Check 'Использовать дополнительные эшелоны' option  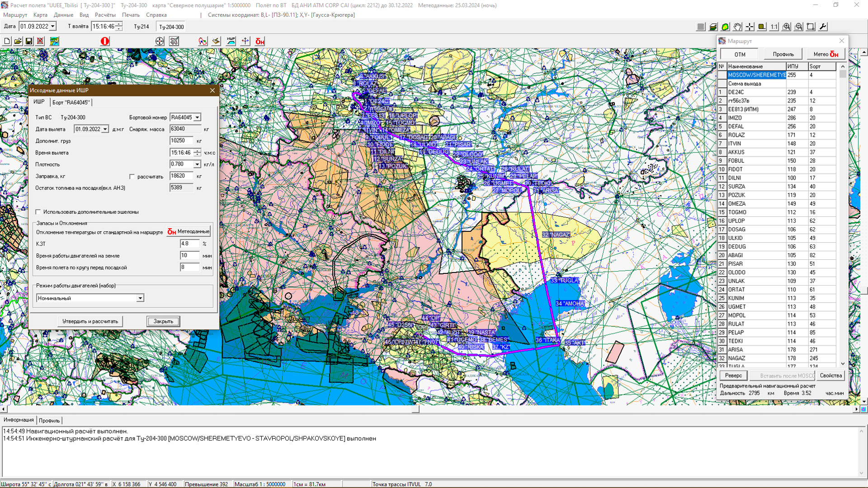(x=38, y=212)
